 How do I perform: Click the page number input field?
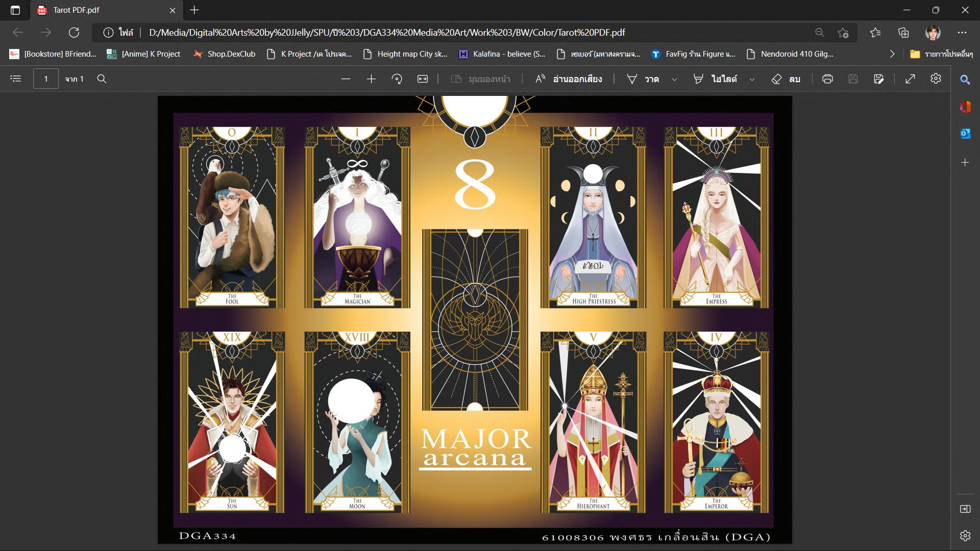point(46,79)
